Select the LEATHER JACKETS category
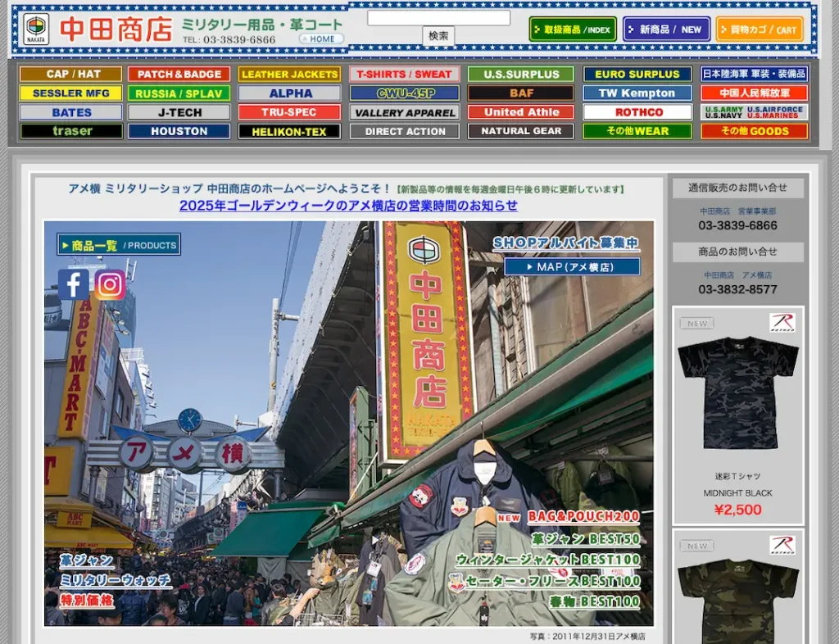The image size is (839, 644). (x=290, y=75)
